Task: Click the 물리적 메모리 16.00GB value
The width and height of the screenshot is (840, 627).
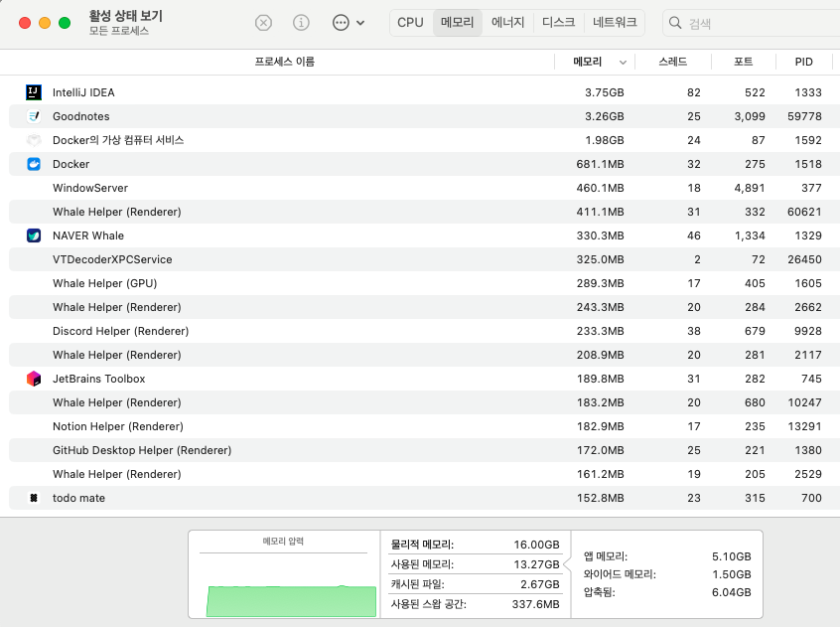Action: pos(536,545)
